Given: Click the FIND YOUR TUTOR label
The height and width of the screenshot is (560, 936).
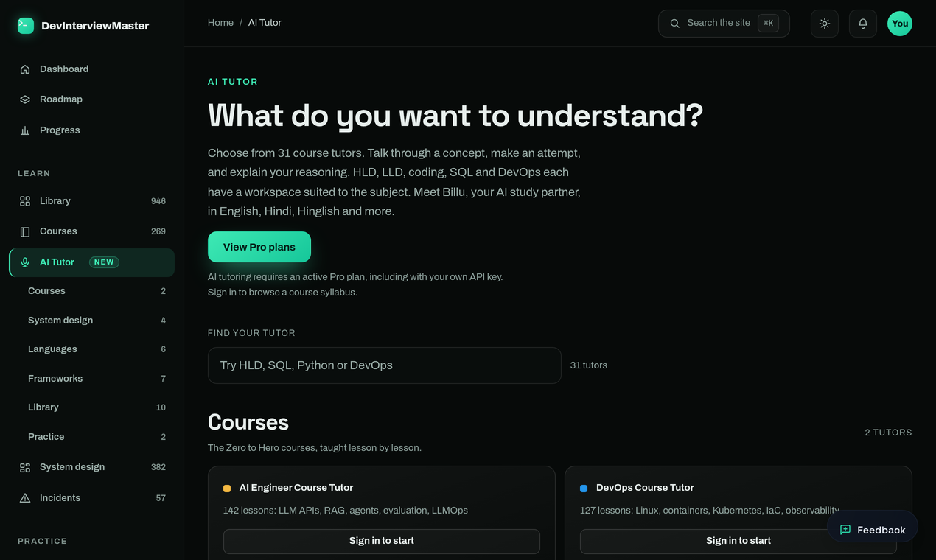Looking at the screenshot, I should [251, 333].
